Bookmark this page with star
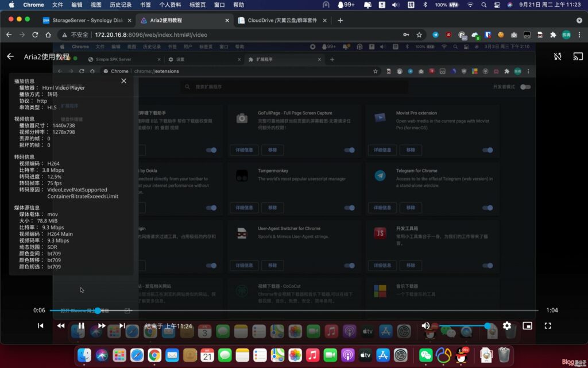Screen dimensions: 588x368 coord(419,34)
